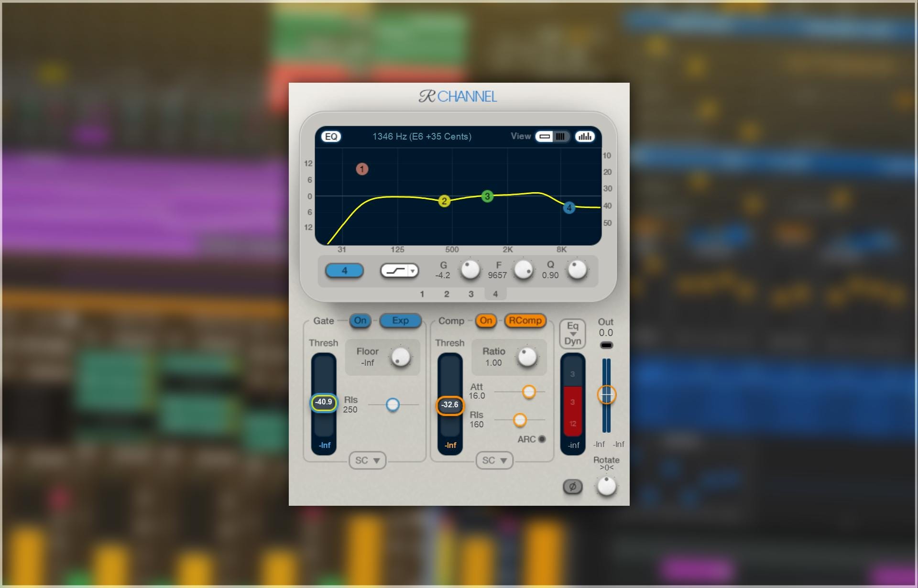Toggle the spectrum analyzer icon
The height and width of the screenshot is (588, 918).
coord(585,137)
